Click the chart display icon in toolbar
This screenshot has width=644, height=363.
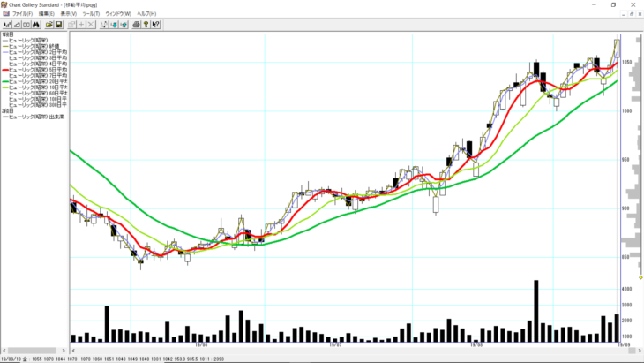tap(7, 24)
